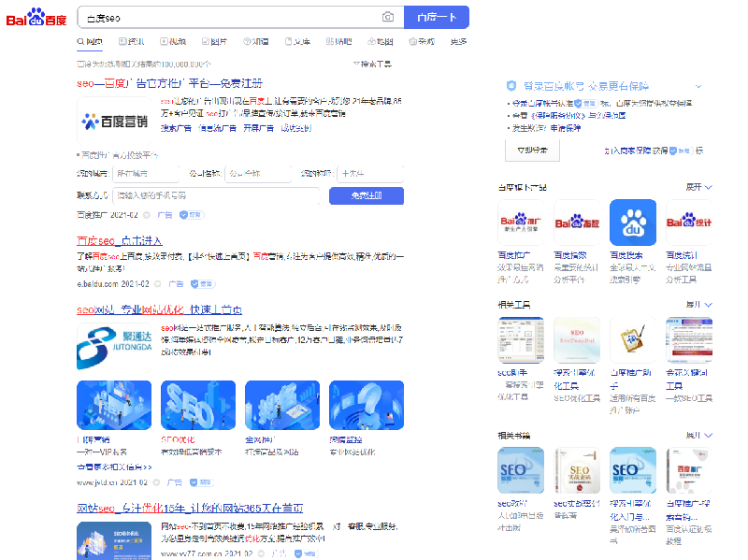Switch to the 图片 tab
748x560 pixels.
pyautogui.click(x=214, y=41)
